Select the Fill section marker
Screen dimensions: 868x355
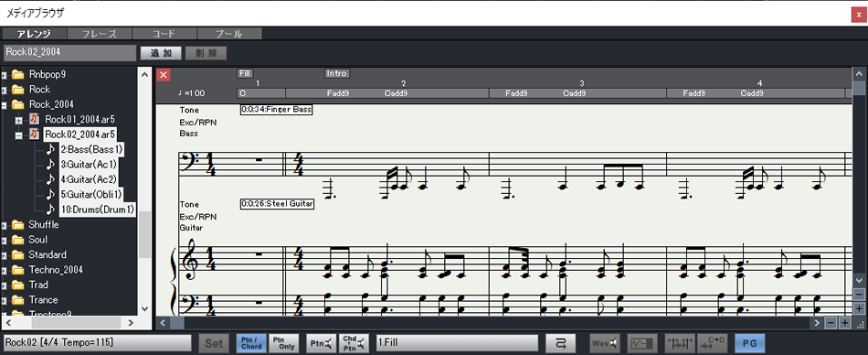click(245, 73)
